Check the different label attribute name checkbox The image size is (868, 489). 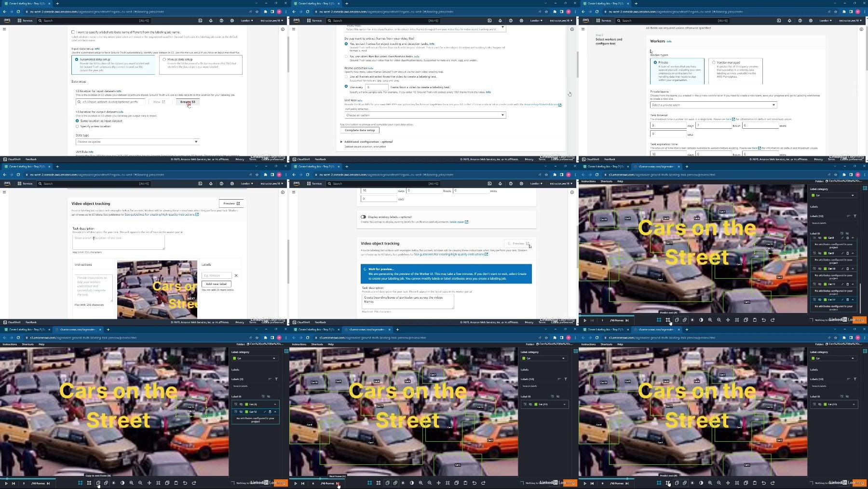[x=73, y=32]
